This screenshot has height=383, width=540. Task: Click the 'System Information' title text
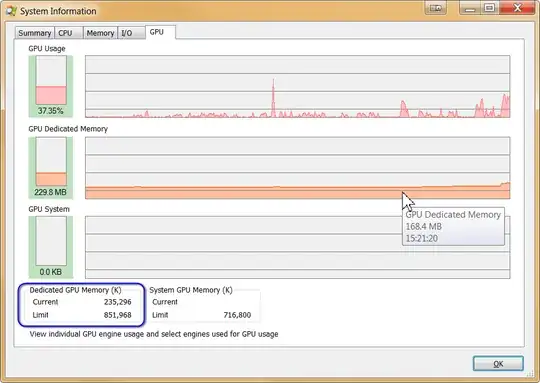58,11
